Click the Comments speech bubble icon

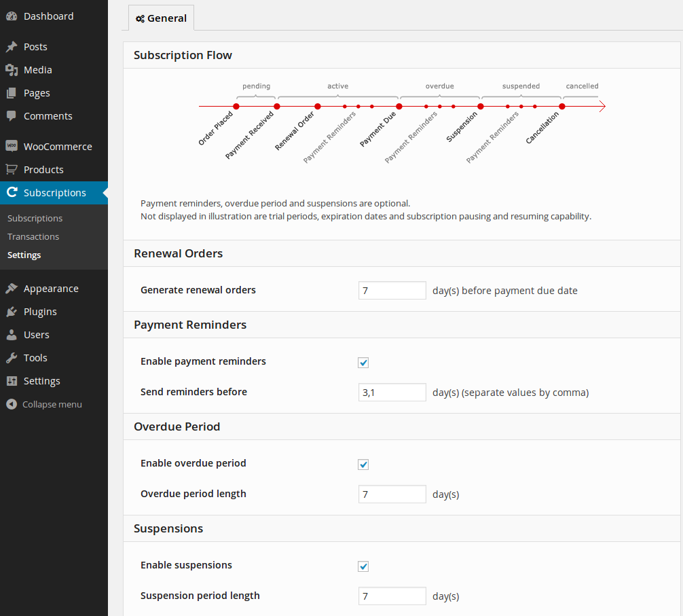[x=12, y=116]
